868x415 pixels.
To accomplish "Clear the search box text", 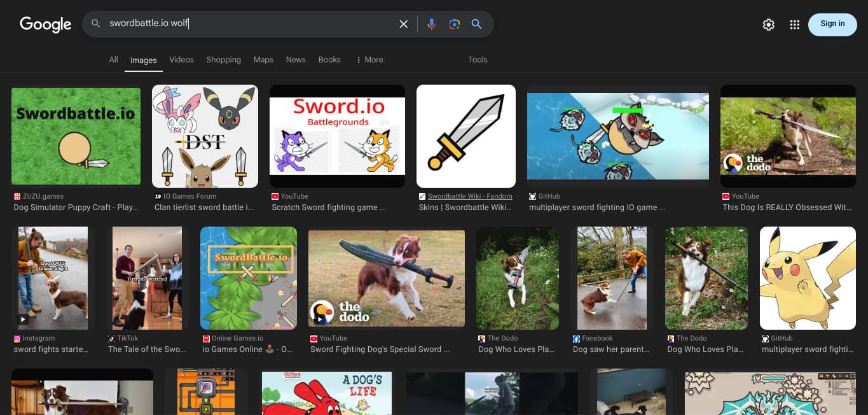I will pyautogui.click(x=403, y=24).
